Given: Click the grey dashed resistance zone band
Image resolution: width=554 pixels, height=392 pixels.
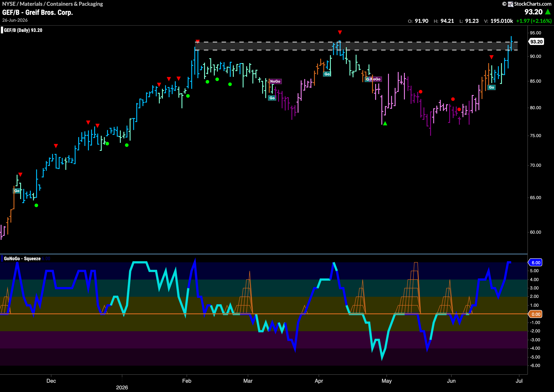Looking at the screenshot, I should 356,46.
